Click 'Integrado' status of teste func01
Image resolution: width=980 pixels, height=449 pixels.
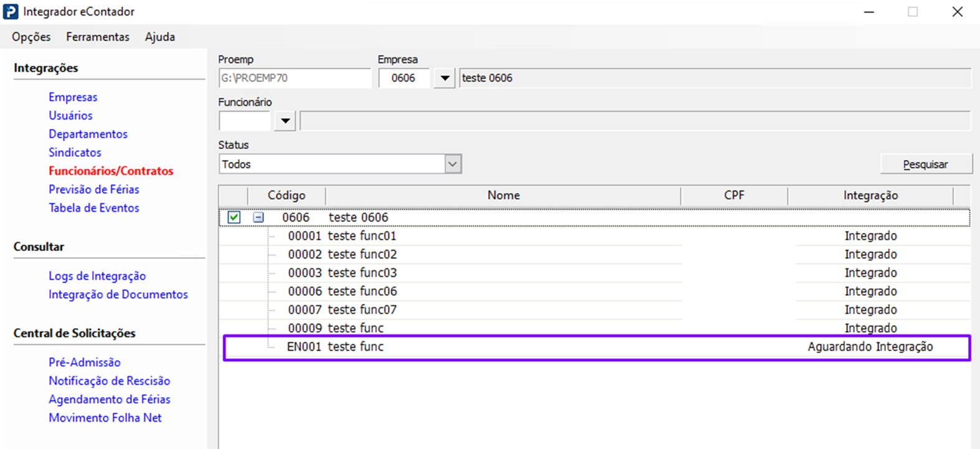pos(870,236)
